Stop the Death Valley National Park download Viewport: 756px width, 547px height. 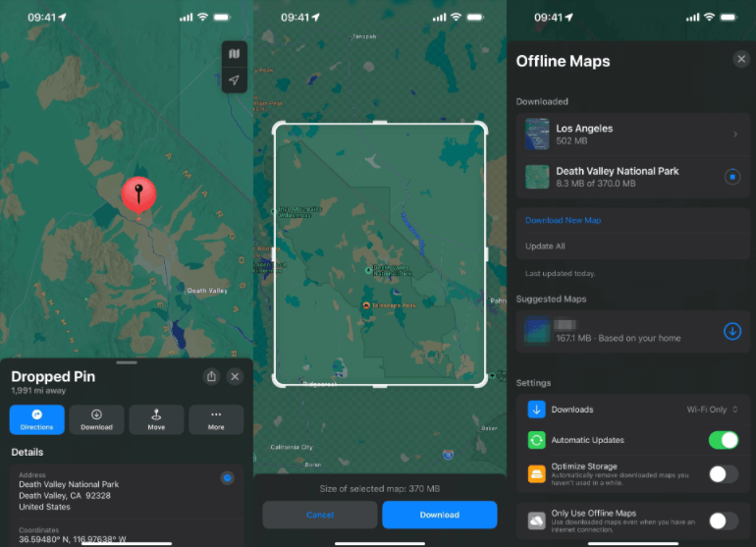coord(731,177)
